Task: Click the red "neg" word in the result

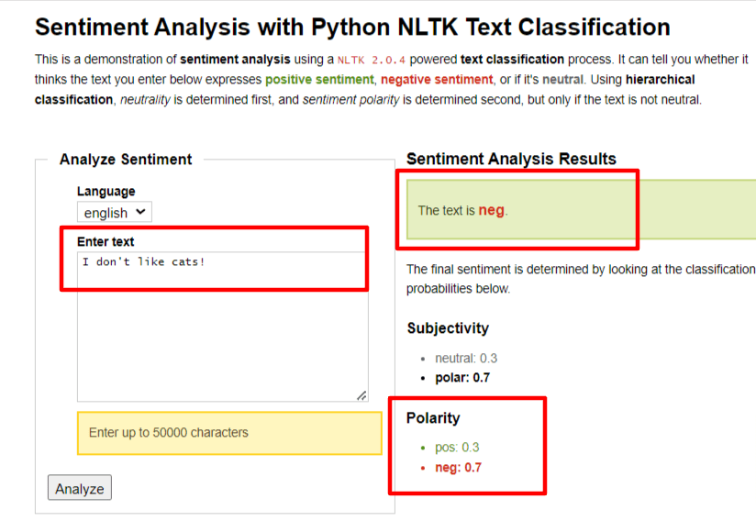Action: coord(491,210)
